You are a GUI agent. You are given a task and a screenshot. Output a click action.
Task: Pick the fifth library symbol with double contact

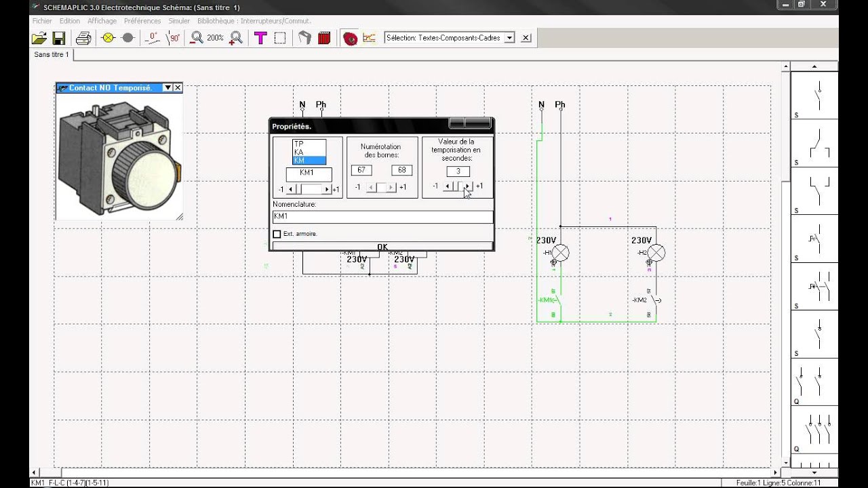click(x=814, y=286)
